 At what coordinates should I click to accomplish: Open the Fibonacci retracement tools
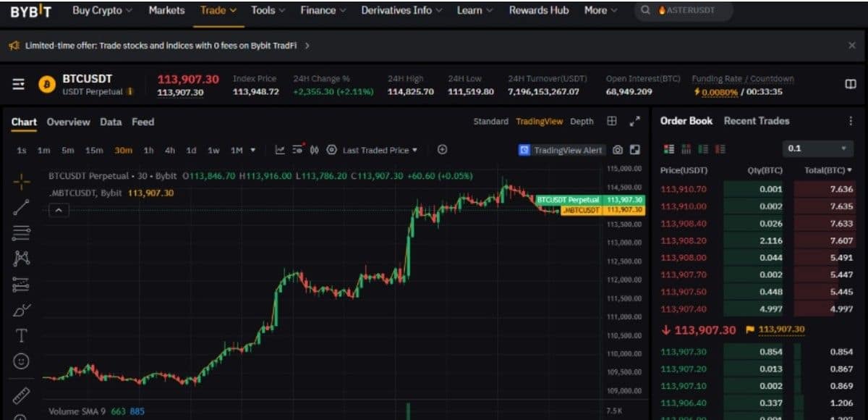pyautogui.click(x=22, y=232)
